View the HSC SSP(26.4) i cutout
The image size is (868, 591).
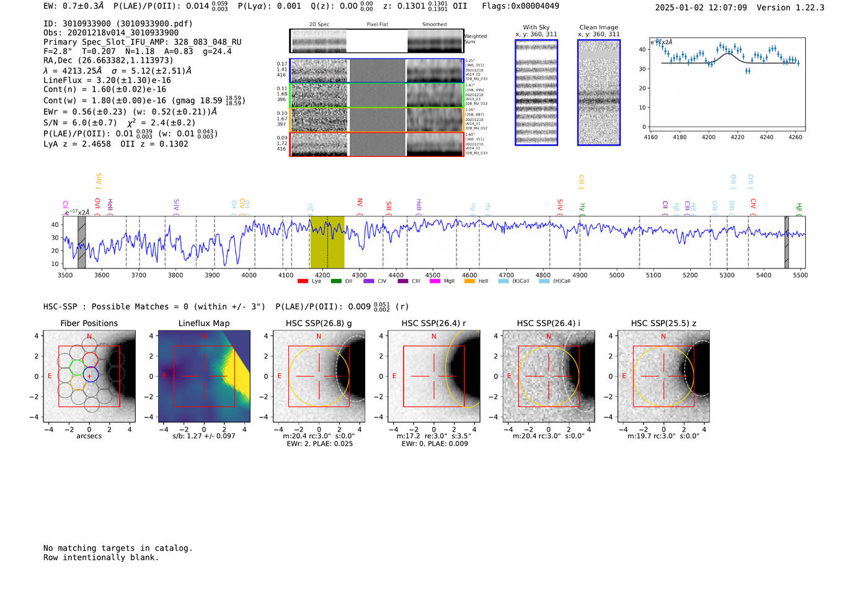click(x=549, y=376)
